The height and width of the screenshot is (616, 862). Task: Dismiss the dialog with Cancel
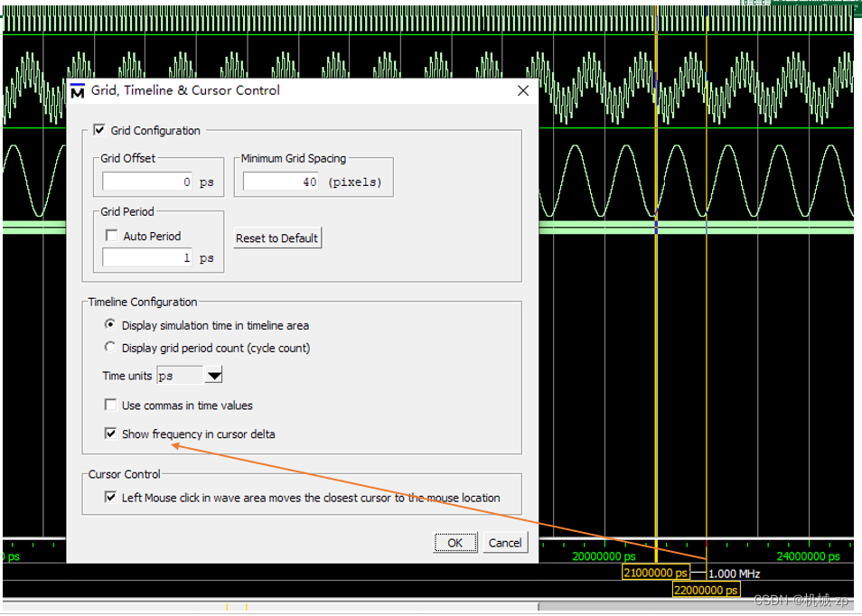[x=504, y=543]
